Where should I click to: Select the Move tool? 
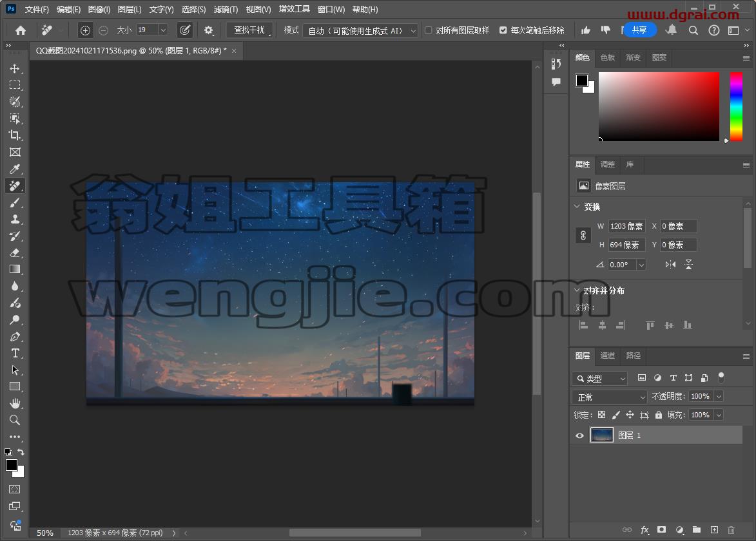point(14,68)
